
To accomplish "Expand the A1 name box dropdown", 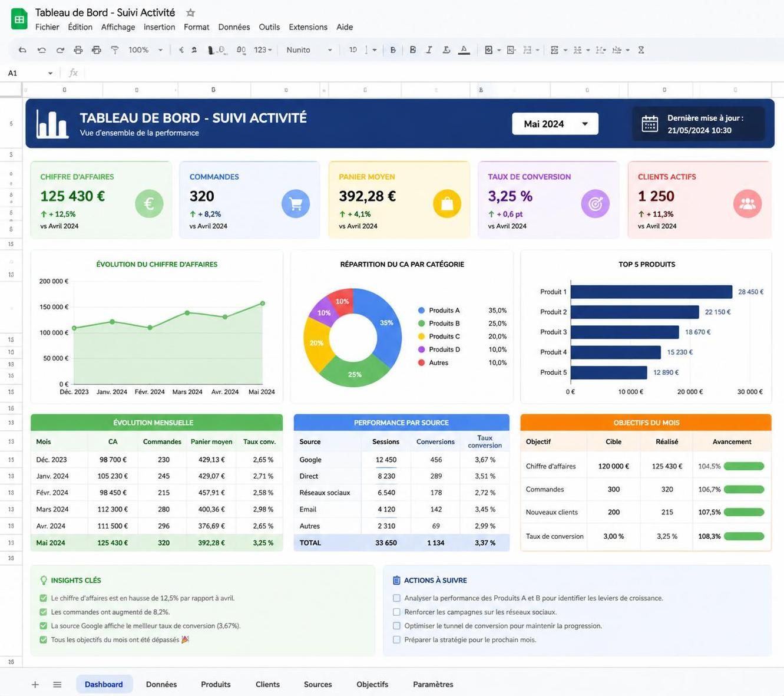I will tap(50, 73).
